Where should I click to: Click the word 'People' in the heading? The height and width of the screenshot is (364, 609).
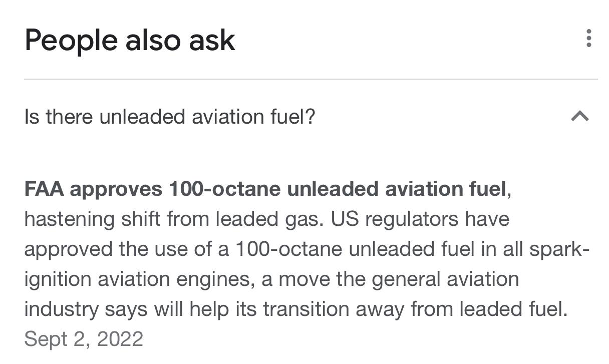click(x=72, y=41)
